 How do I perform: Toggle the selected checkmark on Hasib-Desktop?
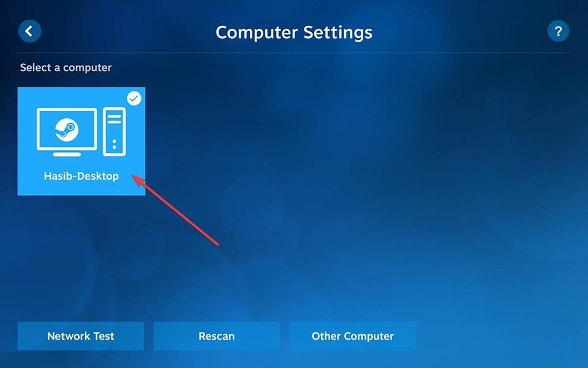[134, 98]
